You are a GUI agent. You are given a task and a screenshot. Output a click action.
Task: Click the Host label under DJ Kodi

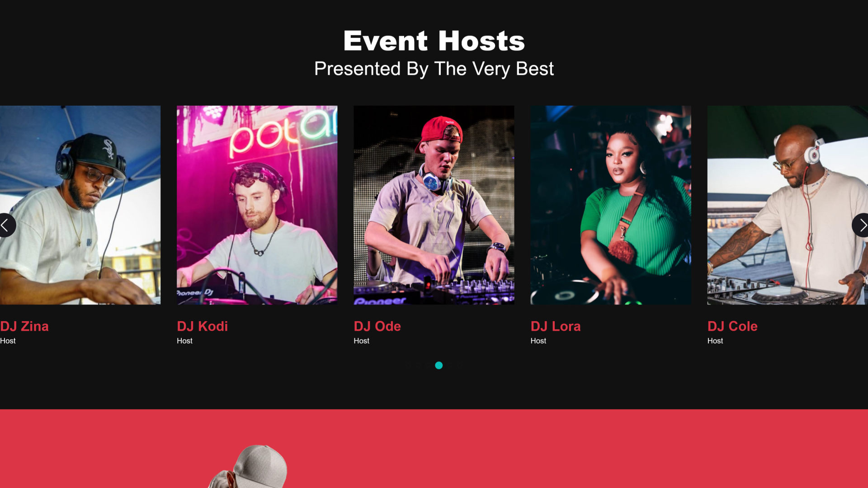click(184, 341)
